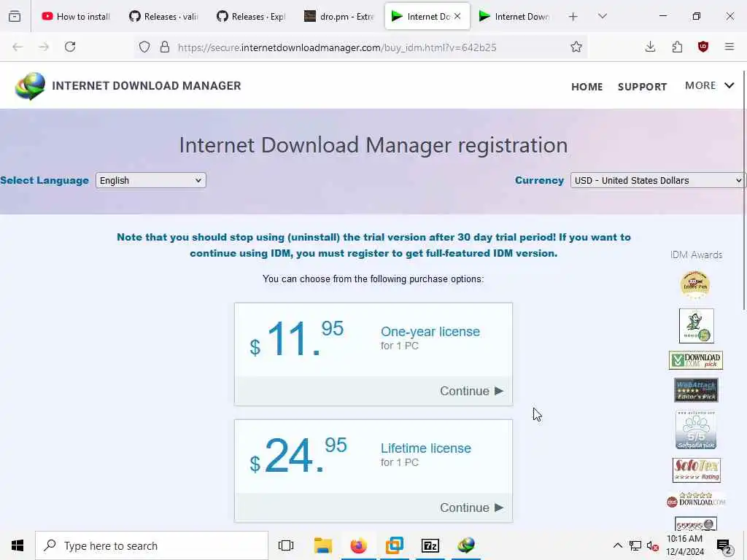Switch to second Internet Down tab

coord(514,16)
